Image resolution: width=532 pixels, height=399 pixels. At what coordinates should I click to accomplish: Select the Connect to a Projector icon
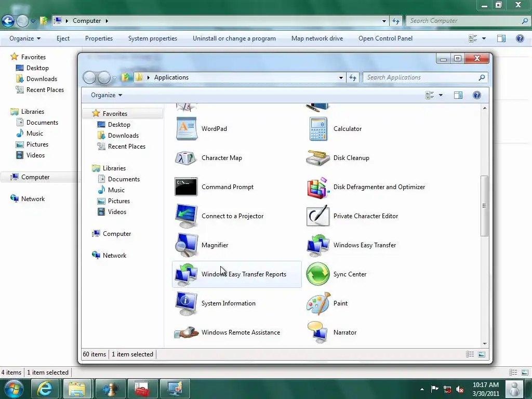coord(186,216)
